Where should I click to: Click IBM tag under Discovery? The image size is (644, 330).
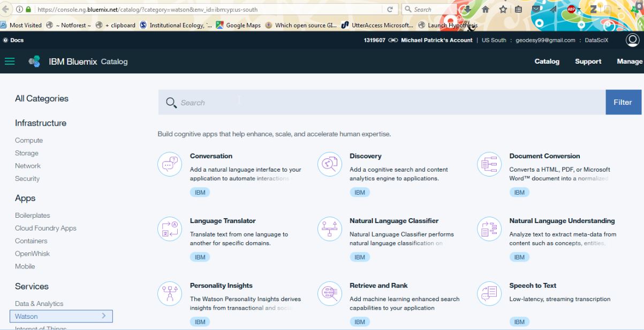(x=360, y=193)
